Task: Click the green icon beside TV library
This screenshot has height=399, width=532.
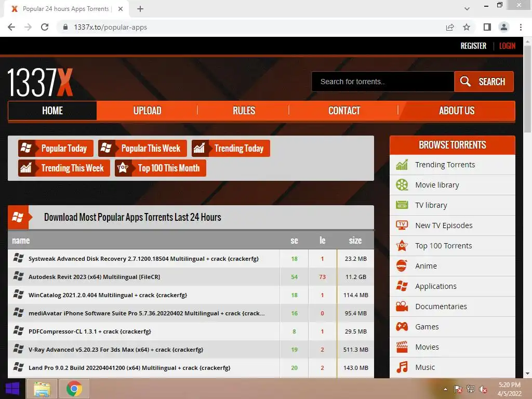Action: (x=402, y=205)
